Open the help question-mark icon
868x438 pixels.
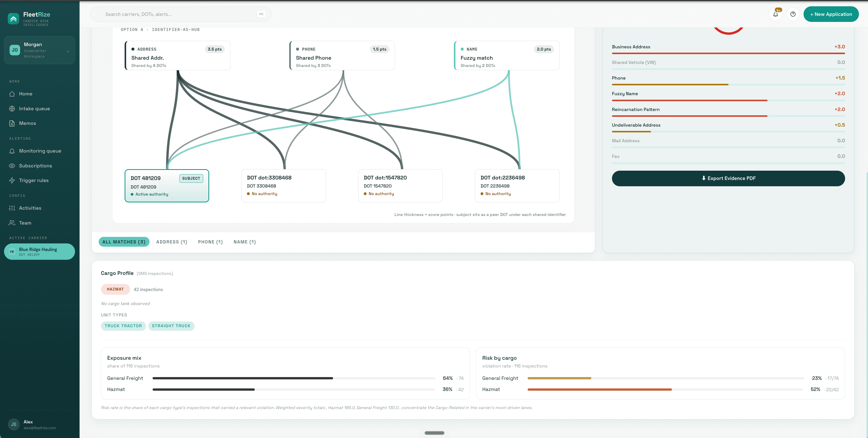click(793, 14)
